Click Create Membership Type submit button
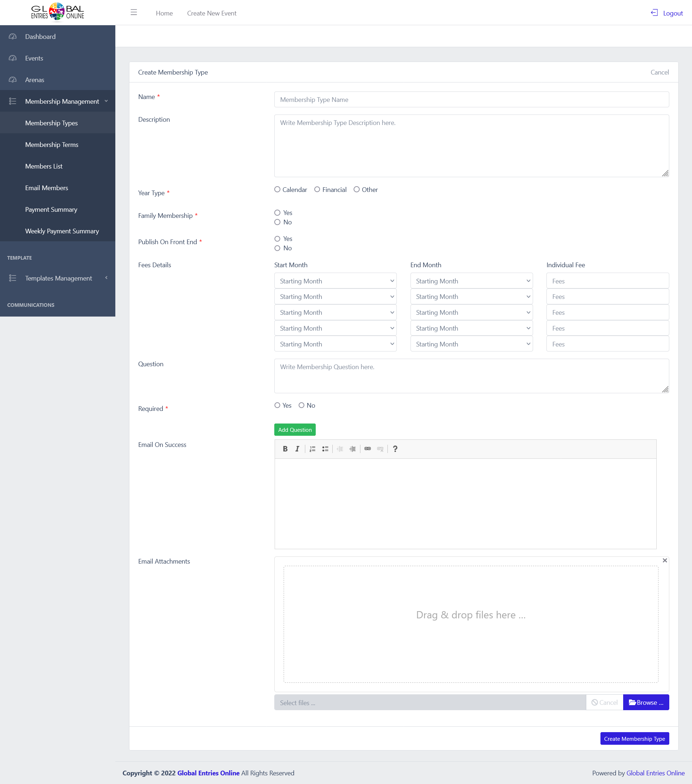 pyautogui.click(x=634, y=739)
